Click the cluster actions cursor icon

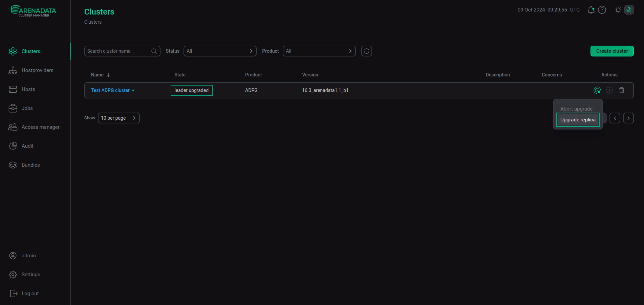(x=597, y=90)
